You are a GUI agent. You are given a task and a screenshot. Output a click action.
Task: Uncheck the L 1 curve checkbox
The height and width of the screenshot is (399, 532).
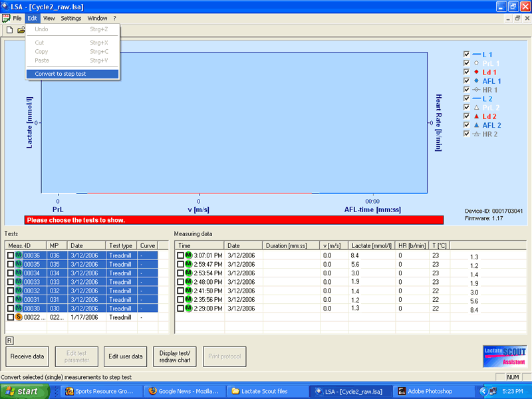[x=467, y=55]
